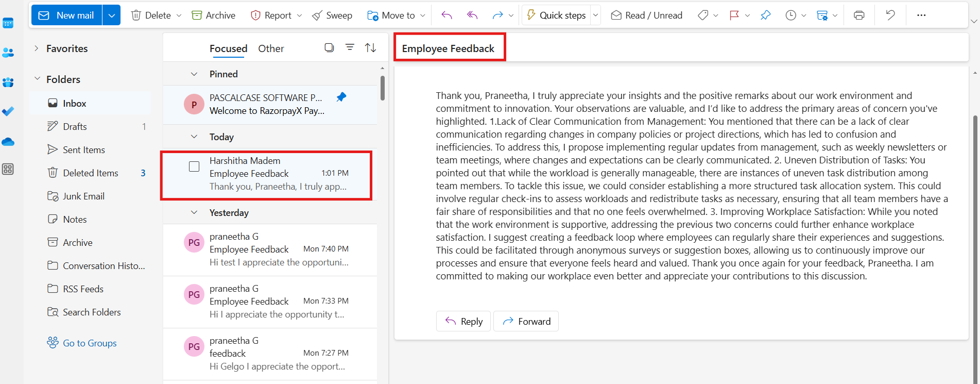Viewport: 980px width, 384px height.
Task: Sort messages using the arrows icon
Action: click(x=370, y=48)
